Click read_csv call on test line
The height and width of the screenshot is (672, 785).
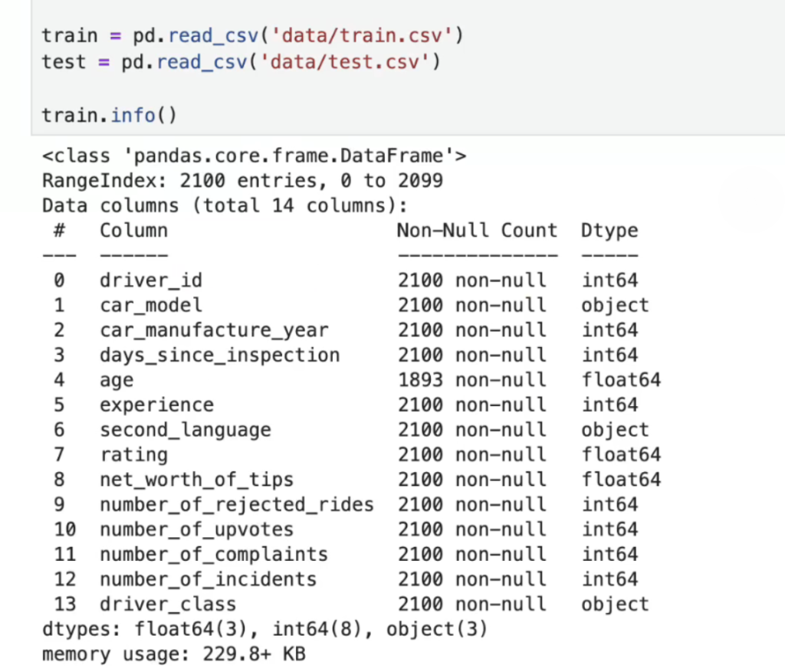click(x=202, y=62)
